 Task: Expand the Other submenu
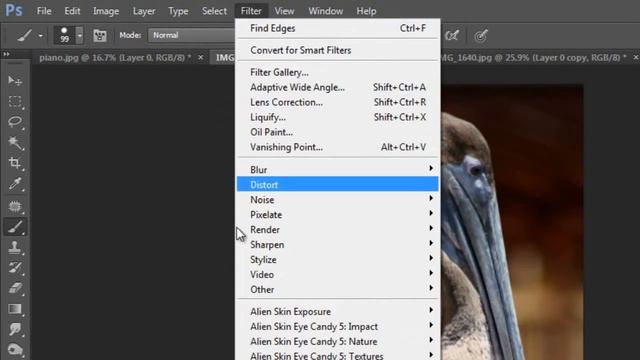tap(338, 289)
